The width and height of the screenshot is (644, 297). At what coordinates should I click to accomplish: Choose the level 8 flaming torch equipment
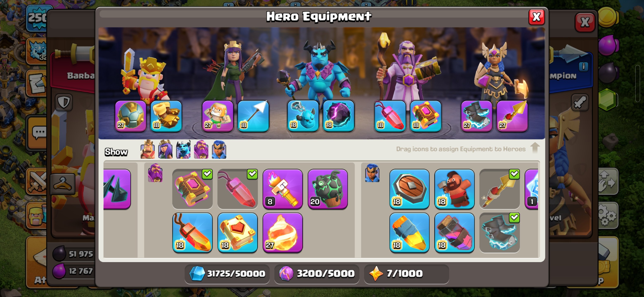point(283,189)
